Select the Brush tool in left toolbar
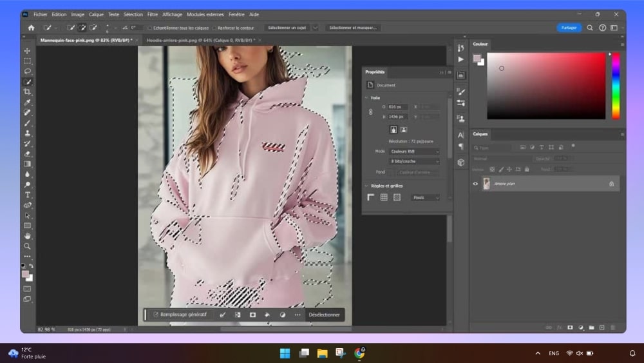Image resolution: width=644 pixels, height=363 pixels. [28, 123]
